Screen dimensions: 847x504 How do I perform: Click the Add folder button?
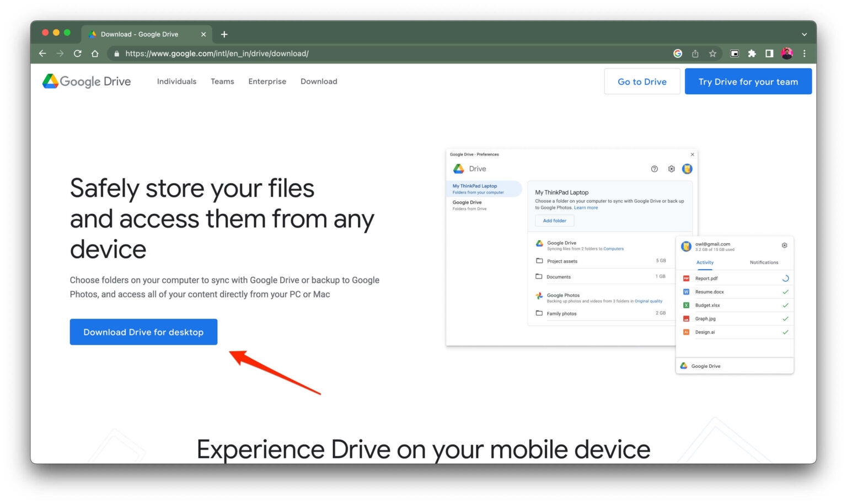554,220
